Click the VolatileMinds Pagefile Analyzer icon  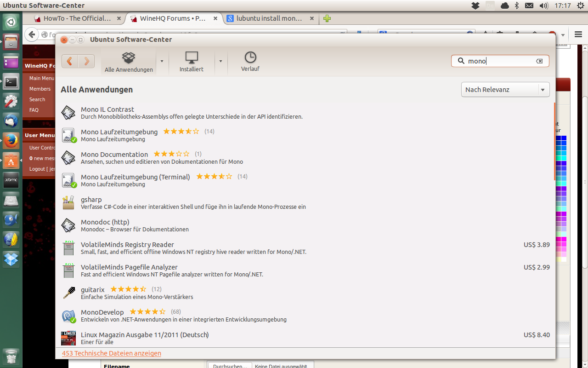tap(68, 270)
